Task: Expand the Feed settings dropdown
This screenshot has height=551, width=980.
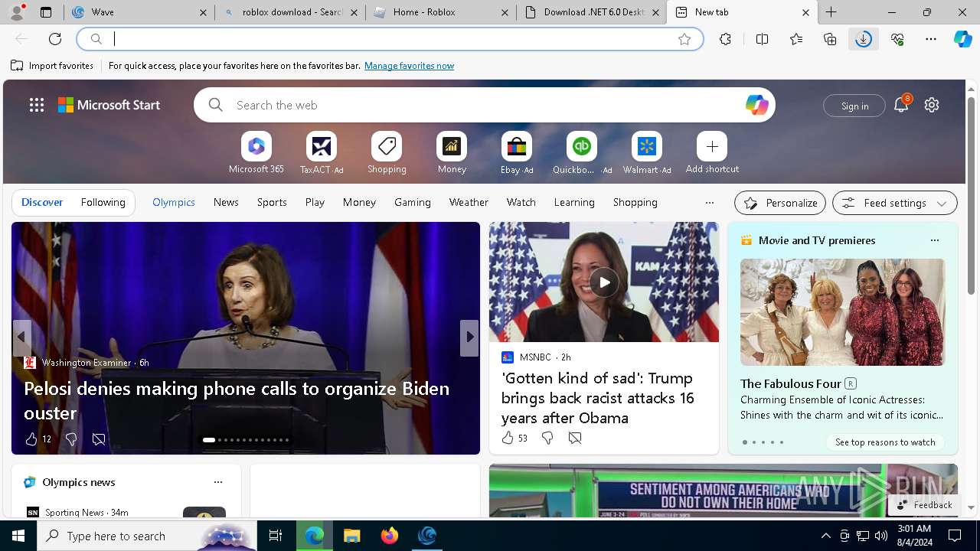Action: click(894, 203)
